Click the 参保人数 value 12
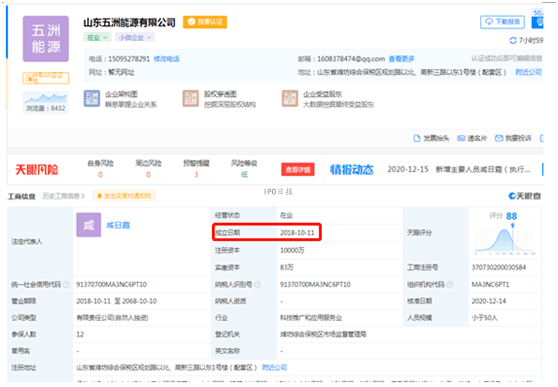558x387 pixels. 80,334
